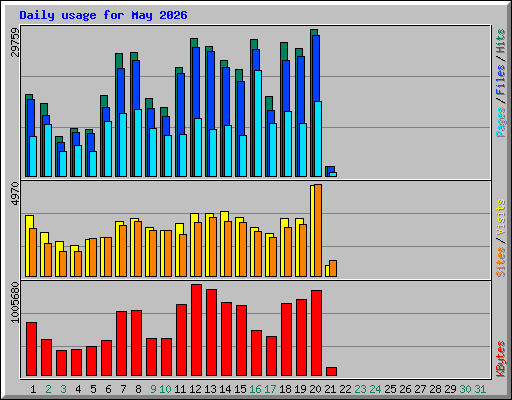Click the cyan Pages bar for day 8
The width and height of the screenshot is (512, 400).
138,143
